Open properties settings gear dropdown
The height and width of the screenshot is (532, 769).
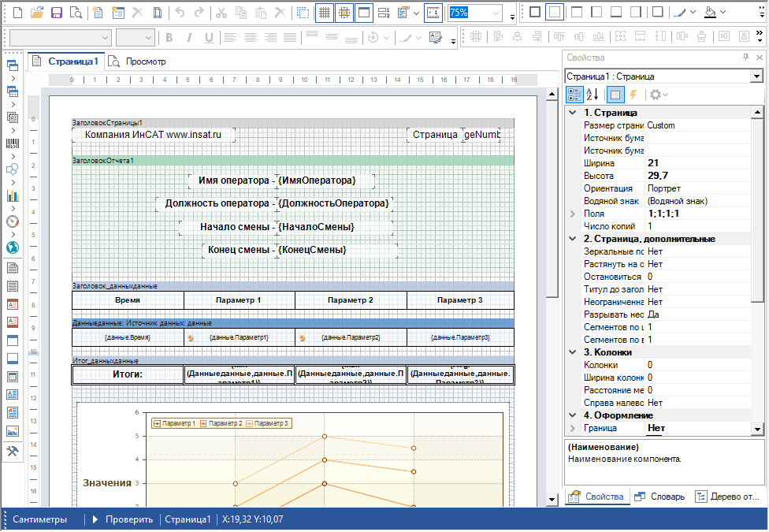click(659, 95)
